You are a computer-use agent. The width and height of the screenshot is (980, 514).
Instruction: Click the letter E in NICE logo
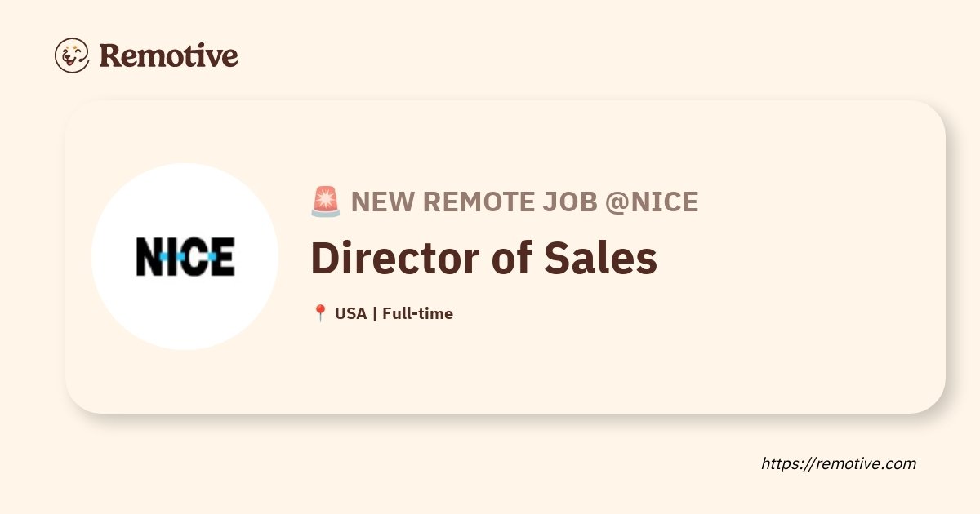pyautogui.click(x=221, y=256)
